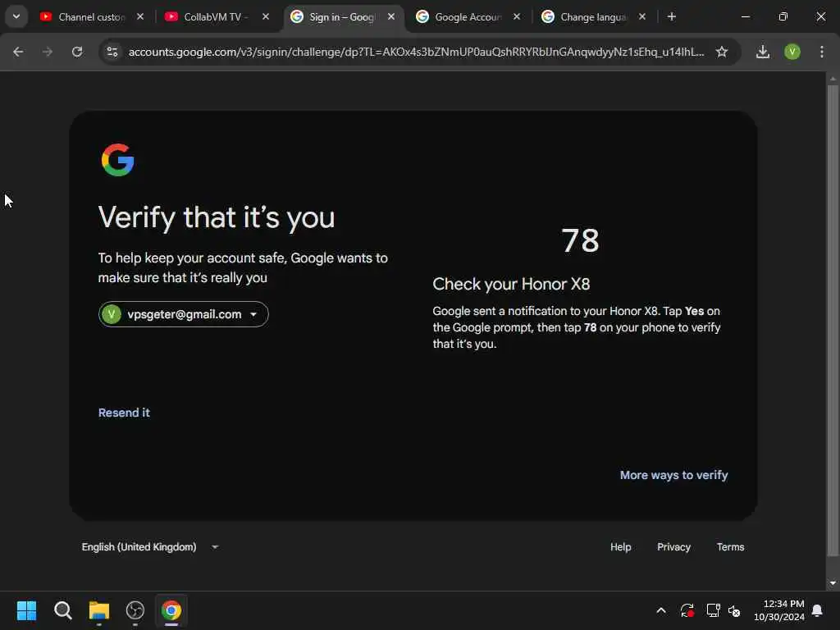
Task: Go back to the previous page
Action: pyautogui.click(x=18, y=52)
